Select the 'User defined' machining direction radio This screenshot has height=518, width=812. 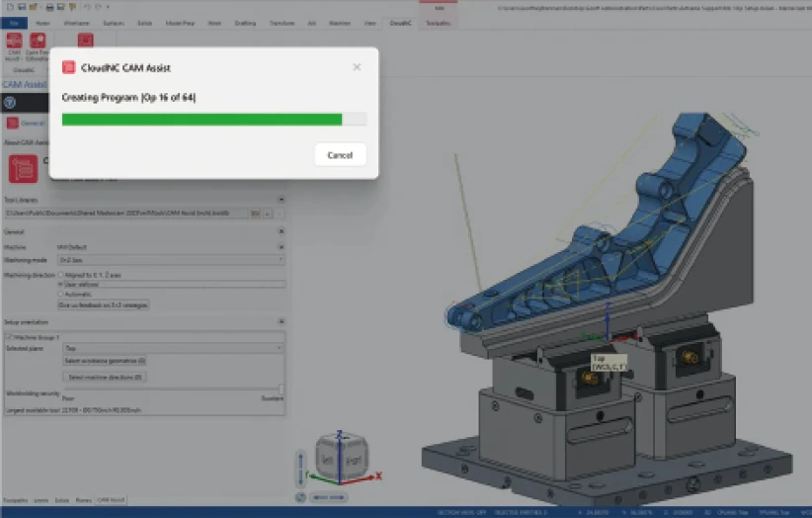pyautogui.click(x=62, y=284)
